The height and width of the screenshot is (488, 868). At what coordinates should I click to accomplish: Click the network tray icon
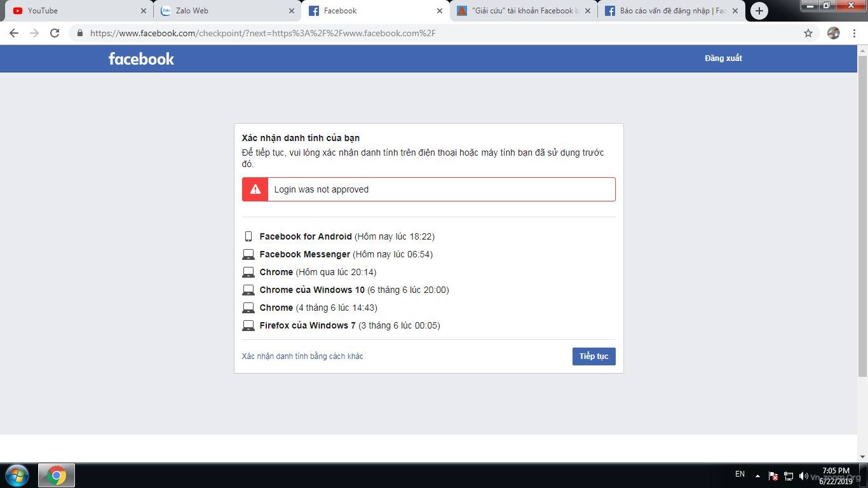pos(789,475)
